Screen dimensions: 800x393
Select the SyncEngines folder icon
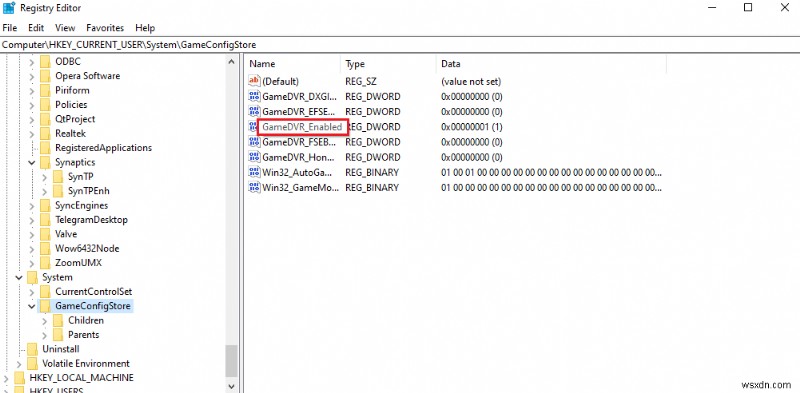tap(46, 205)
